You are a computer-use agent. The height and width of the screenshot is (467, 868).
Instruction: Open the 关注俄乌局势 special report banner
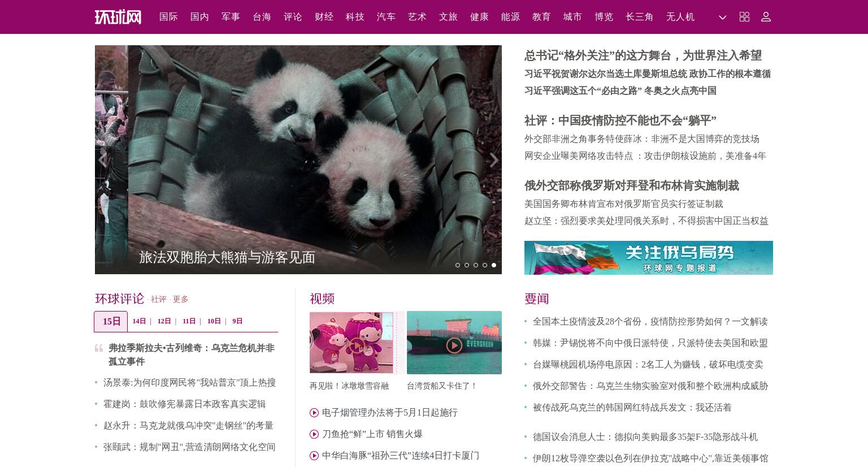coord(649,258)
